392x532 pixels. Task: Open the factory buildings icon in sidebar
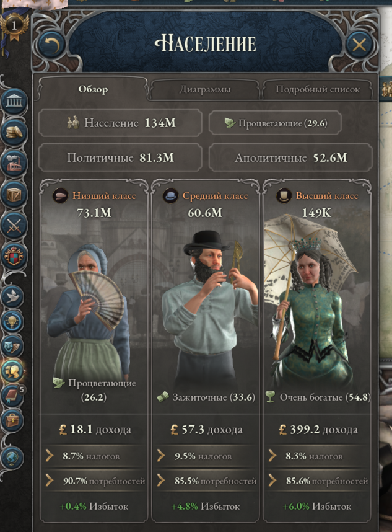pos(14,164)
